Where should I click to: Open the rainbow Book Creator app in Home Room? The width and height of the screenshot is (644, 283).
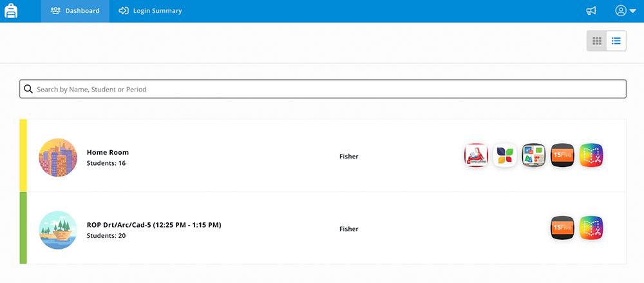(591, 155)
